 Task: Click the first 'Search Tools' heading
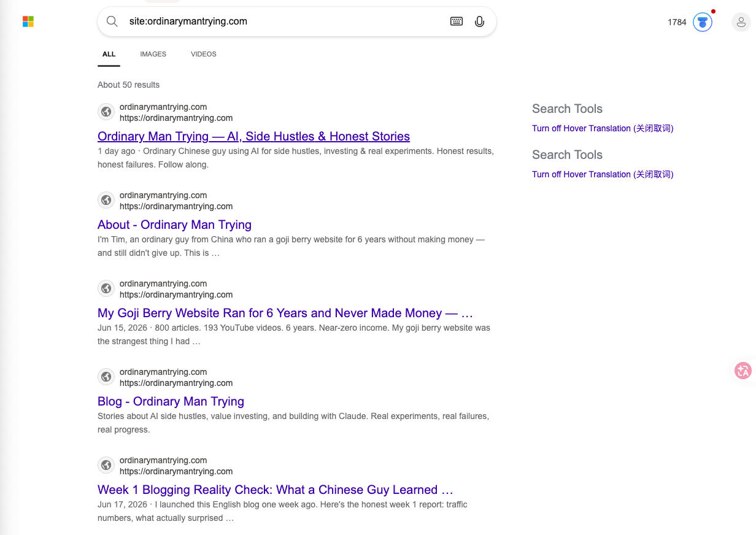pyautogui.click(x=567, y=109)
